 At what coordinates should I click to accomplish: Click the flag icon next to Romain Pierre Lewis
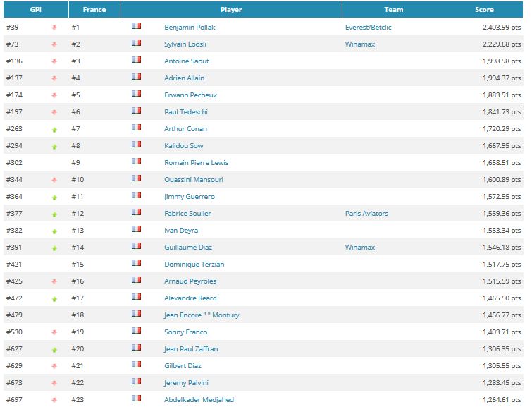click(x=137, y=162)
